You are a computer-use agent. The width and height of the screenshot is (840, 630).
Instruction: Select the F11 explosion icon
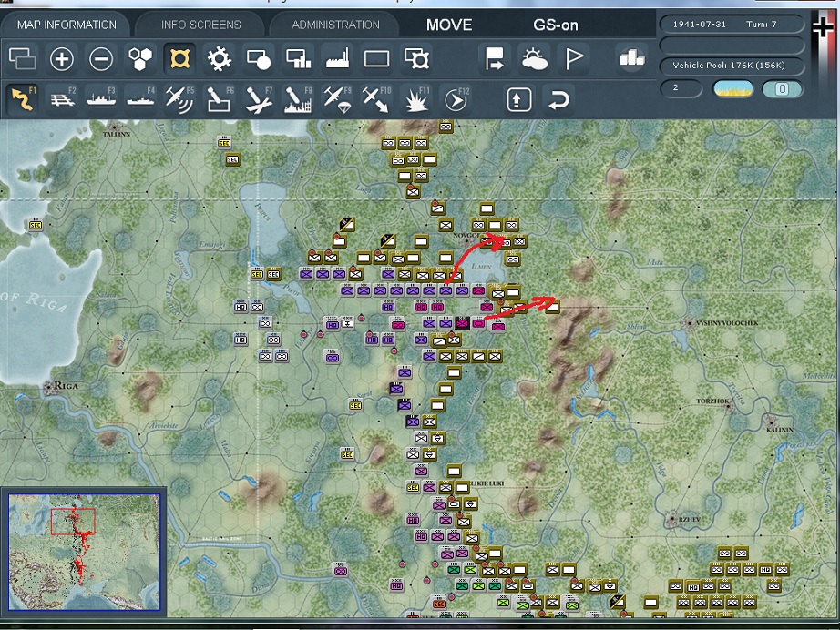416,99
